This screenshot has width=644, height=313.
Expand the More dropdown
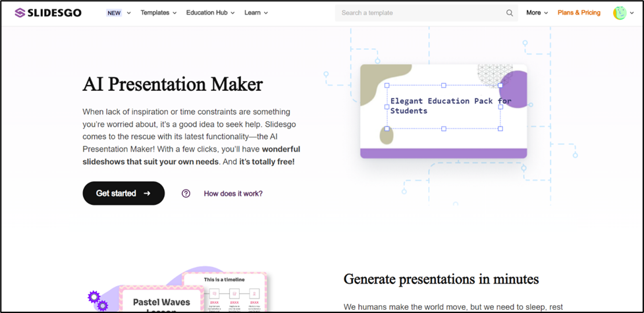click(537, 13)
